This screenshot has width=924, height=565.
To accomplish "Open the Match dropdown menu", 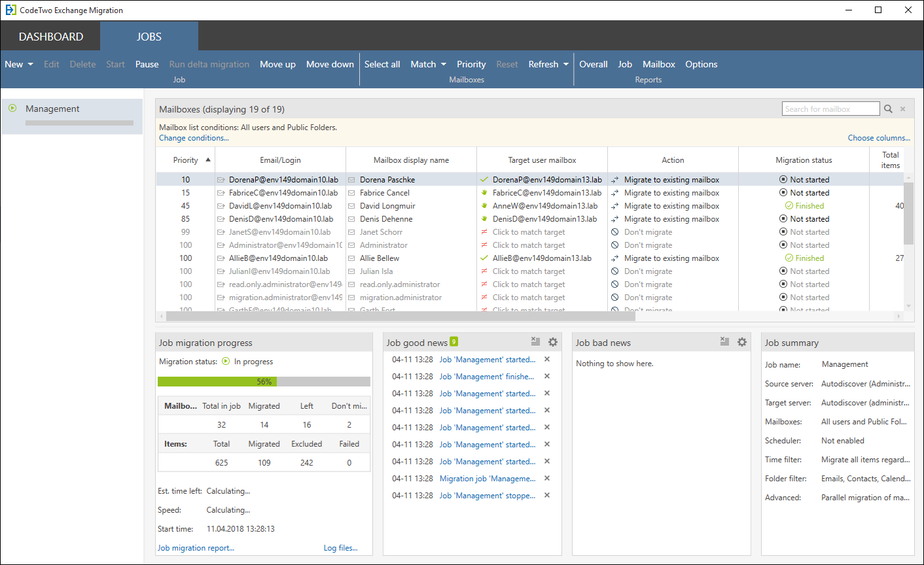I will 428,64.
